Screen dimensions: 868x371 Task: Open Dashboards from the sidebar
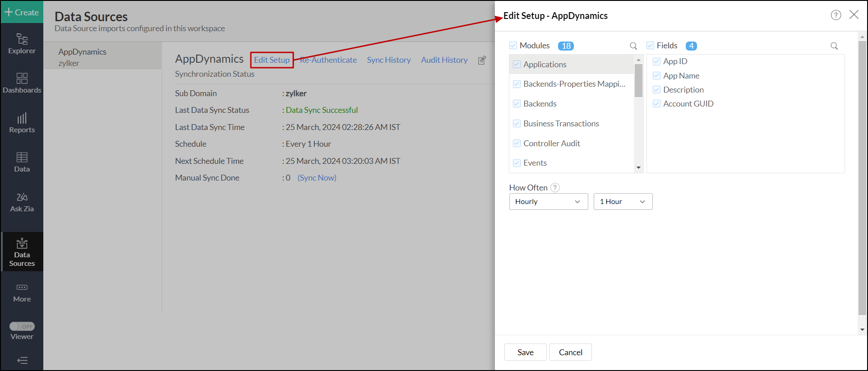22,83
